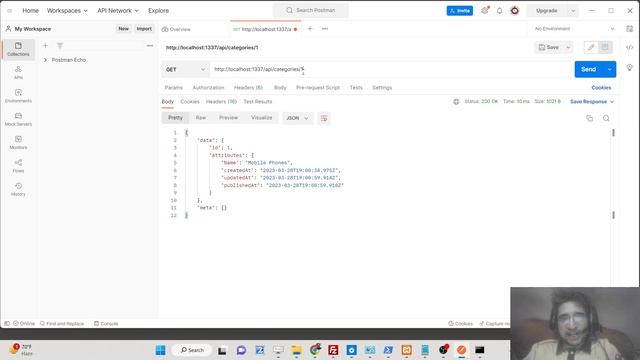The image size is (640, 360).
Task: Click the Online status indicator
Action: point(24,324)
